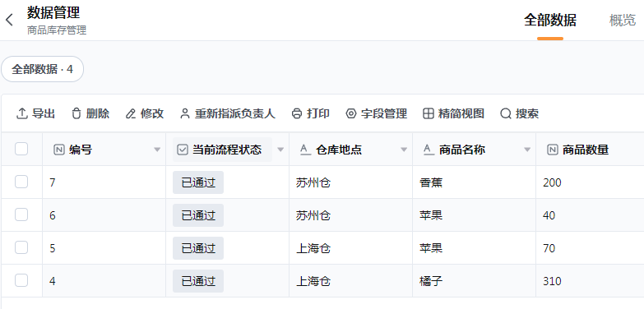Click the field management hexagon icon
Viewport: 644px width, 309px height.
click(x=350, y=113)
